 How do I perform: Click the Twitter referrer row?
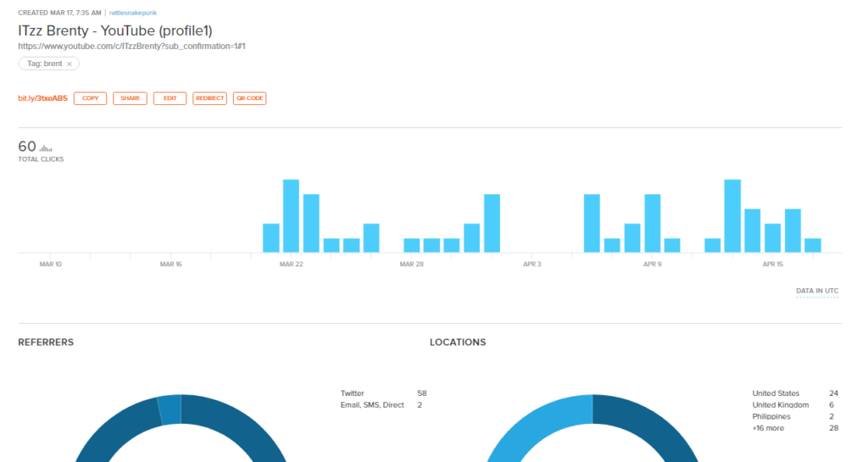(384, 393)
